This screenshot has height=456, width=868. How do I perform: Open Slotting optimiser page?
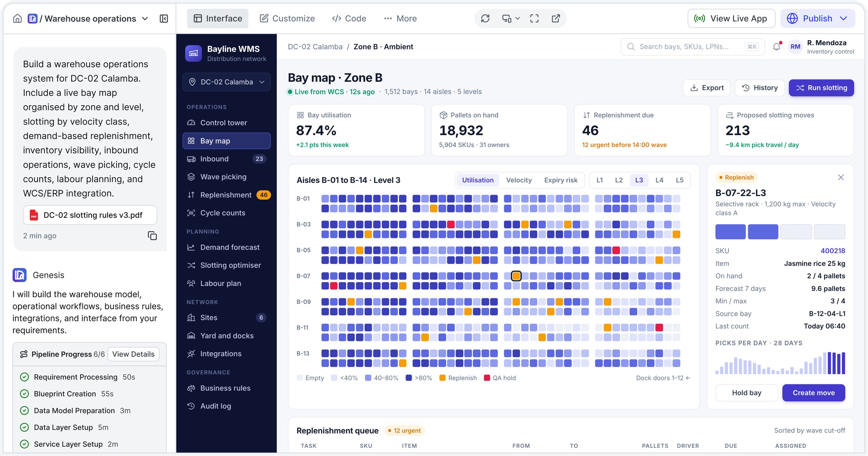[x=227, y=265]
